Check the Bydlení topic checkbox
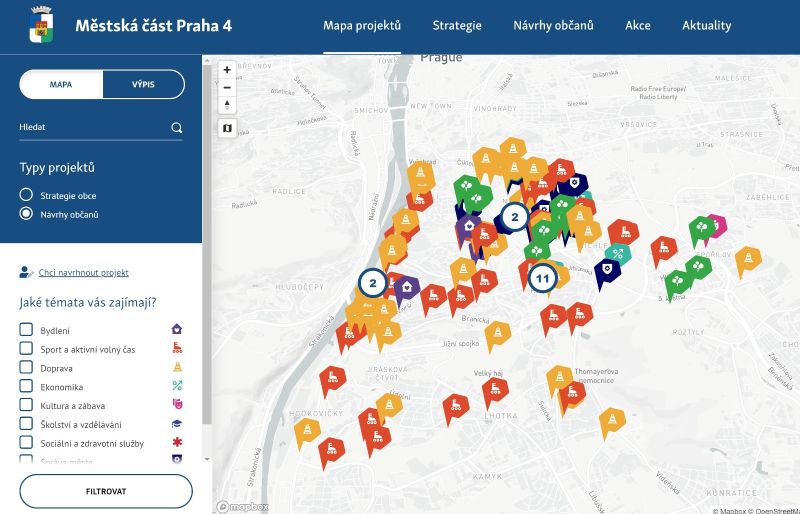The height and width of the screenshot is (514, 800). (x=26, y=329)
